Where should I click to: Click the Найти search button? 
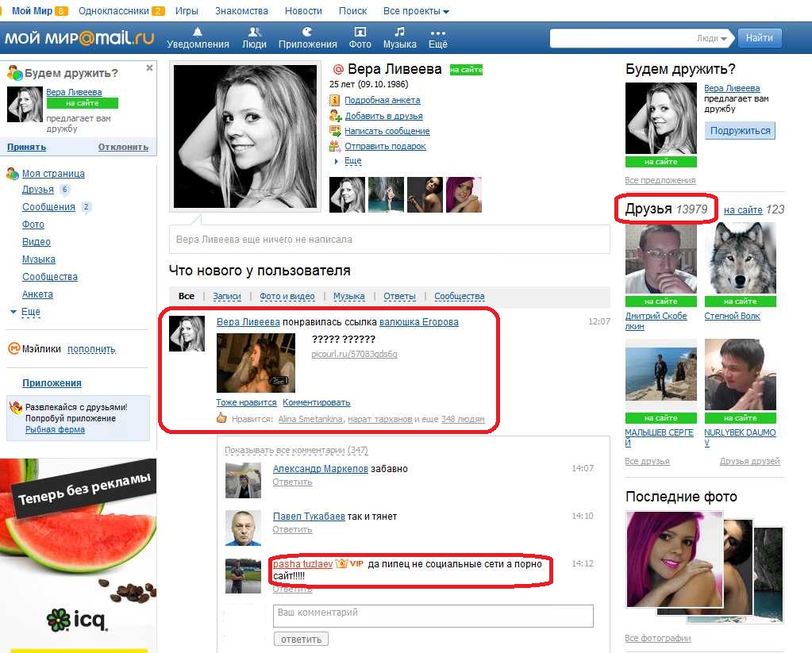[x=759, y=38]
